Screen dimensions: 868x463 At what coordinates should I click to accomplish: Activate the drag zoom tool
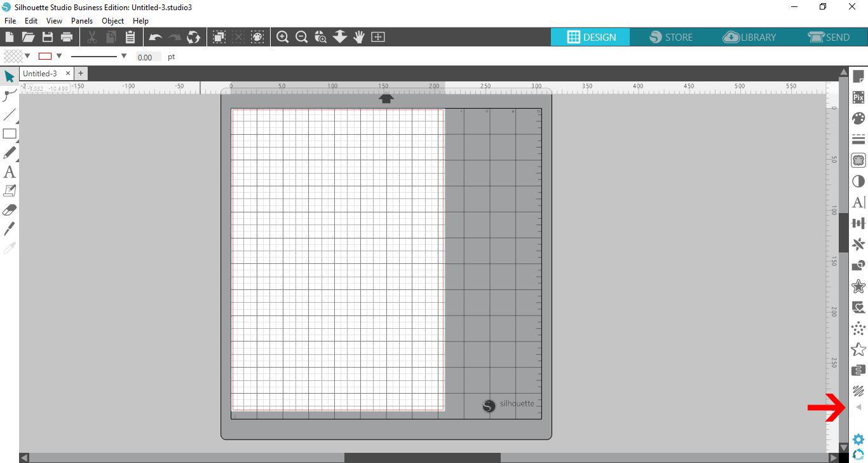coord(340,37)
